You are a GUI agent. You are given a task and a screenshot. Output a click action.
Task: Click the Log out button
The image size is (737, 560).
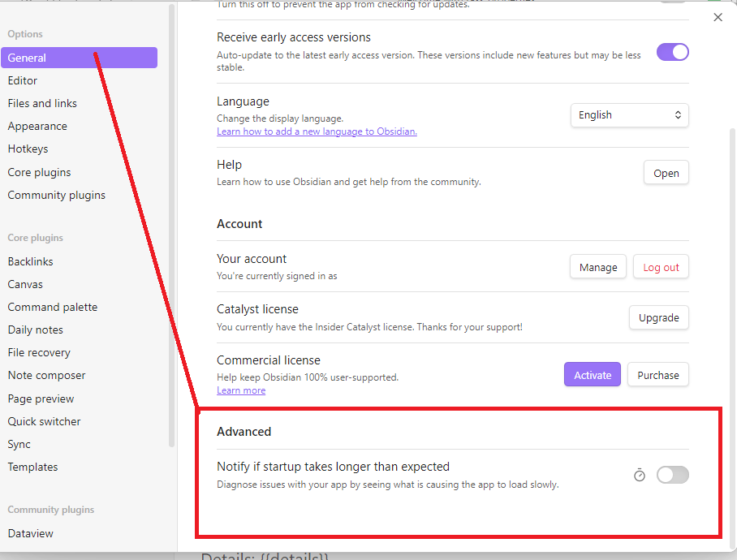click(661, 267)
